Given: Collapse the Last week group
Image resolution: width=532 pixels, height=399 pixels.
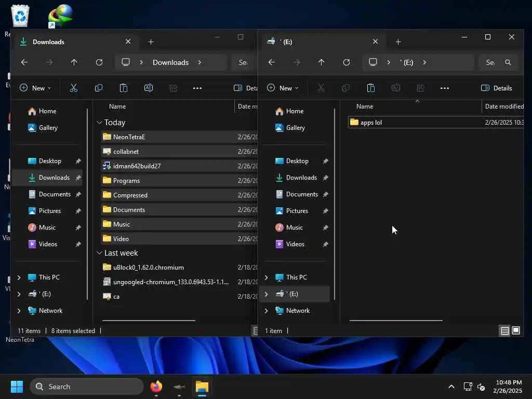Looking at the screenshot, I should click(x=99, y=253).
